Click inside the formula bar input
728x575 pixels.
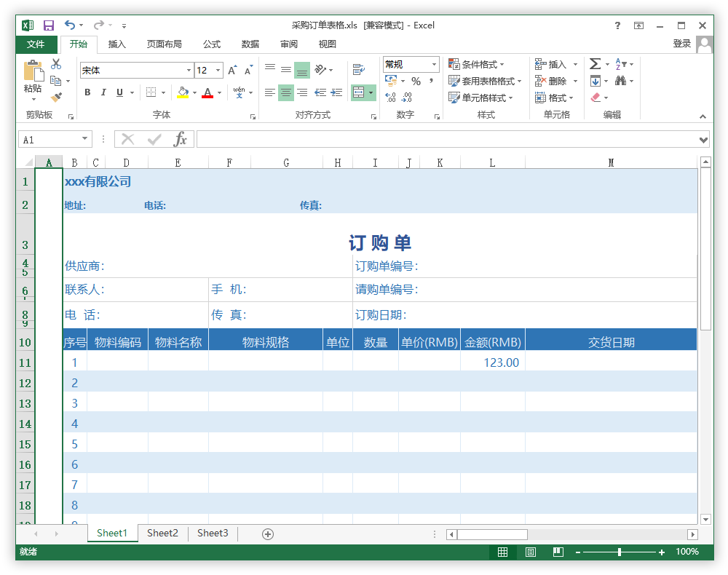[x=448, y=139]
